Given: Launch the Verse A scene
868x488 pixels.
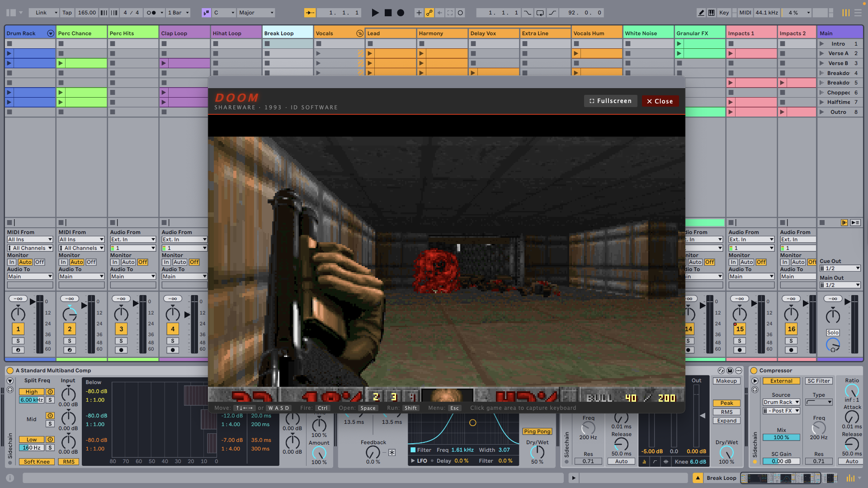Looking at the screenshot, I should click(822, 53).
